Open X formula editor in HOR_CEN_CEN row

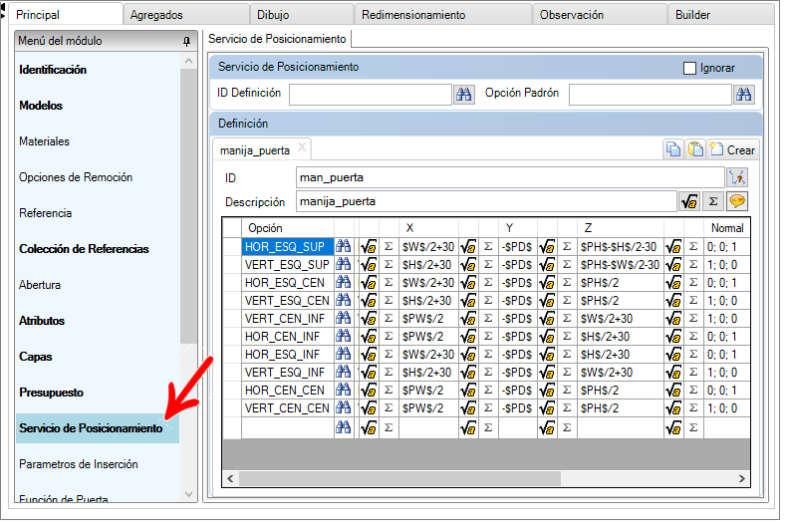click(x=369, y=391)
